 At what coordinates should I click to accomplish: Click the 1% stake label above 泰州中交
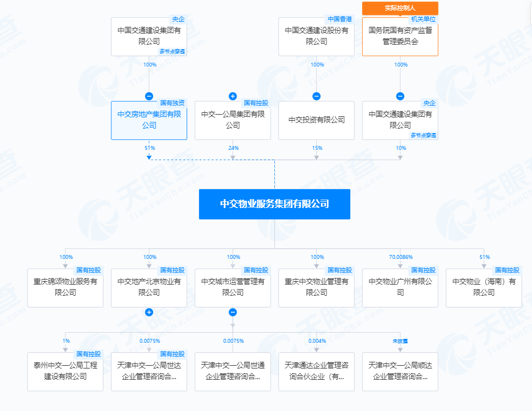click(66, 341)
